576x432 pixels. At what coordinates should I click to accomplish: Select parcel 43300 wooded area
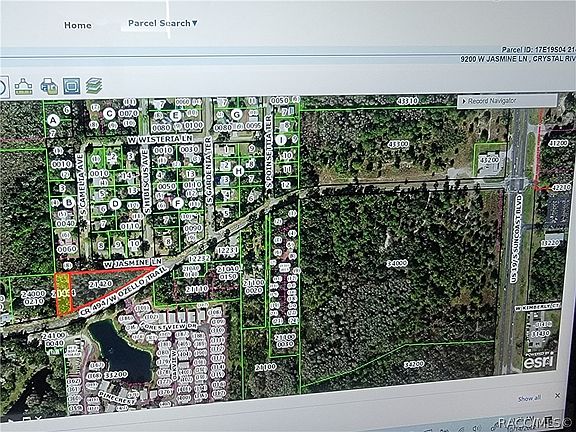click(x=398, y=144)
